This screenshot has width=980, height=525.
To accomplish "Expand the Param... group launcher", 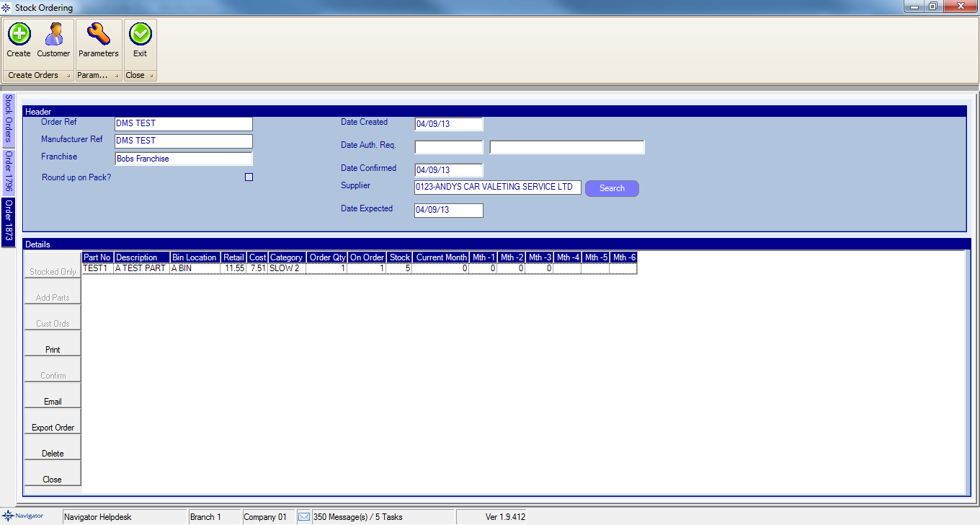I will pos(116,76).
